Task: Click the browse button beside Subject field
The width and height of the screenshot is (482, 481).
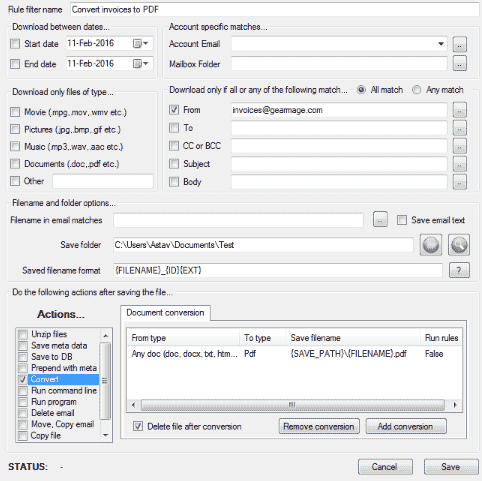Action: pos(459,164)
